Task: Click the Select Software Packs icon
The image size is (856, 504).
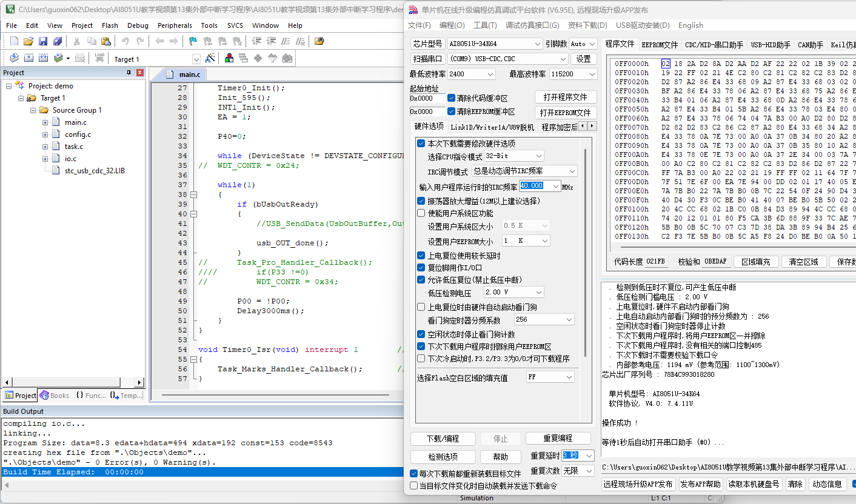Action: point(273,58)
